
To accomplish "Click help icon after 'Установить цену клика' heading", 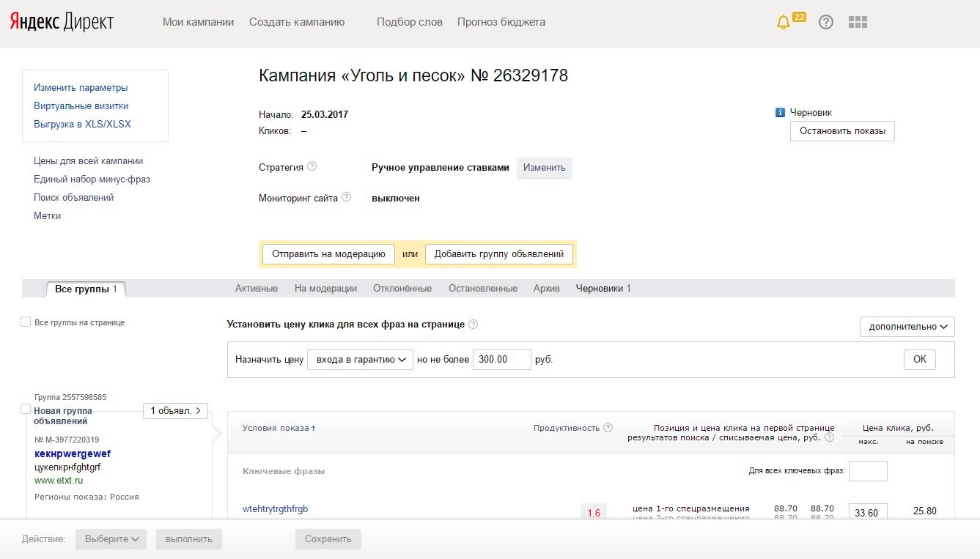I will [x=474, y=325].
